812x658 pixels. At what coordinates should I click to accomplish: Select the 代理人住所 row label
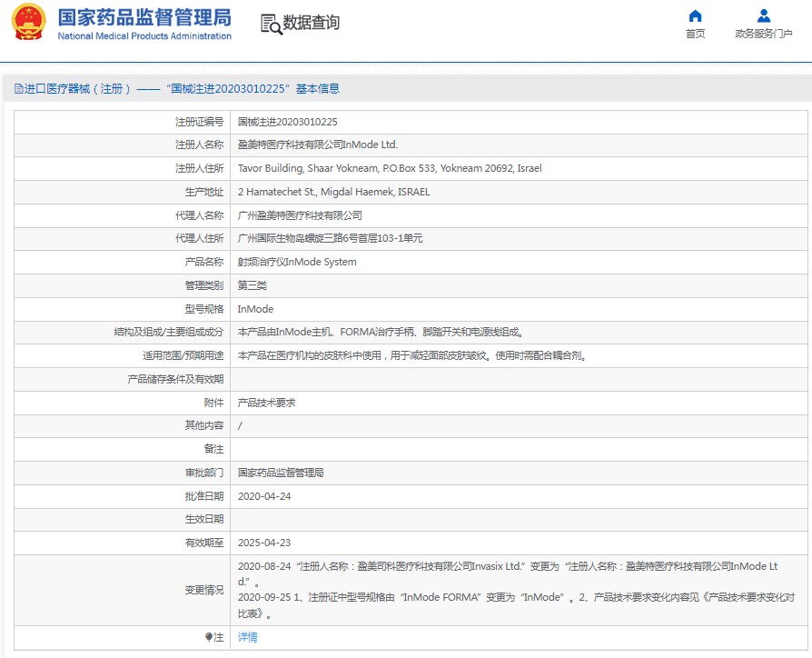click(x=200, y=238)
